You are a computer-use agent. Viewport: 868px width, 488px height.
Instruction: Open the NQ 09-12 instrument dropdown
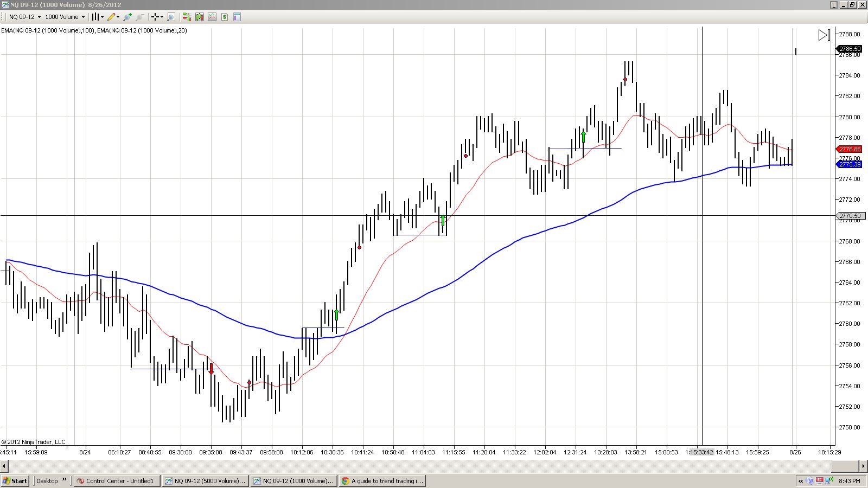coord(25,17)
